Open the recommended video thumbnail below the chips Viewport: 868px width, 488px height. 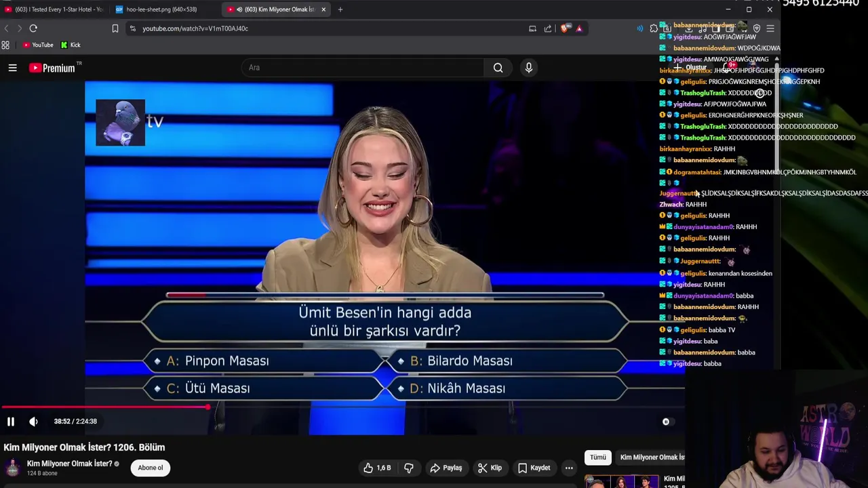click(x=621, y=482)
